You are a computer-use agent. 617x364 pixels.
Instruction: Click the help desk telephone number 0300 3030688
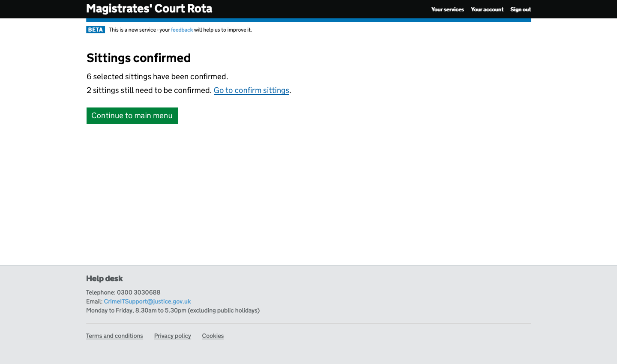pos(138,292)
